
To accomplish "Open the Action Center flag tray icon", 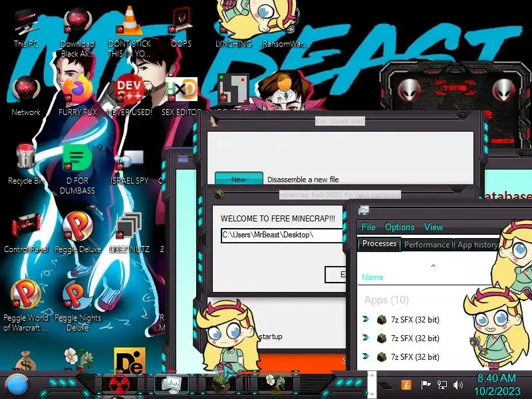I will tap(426, 385).
